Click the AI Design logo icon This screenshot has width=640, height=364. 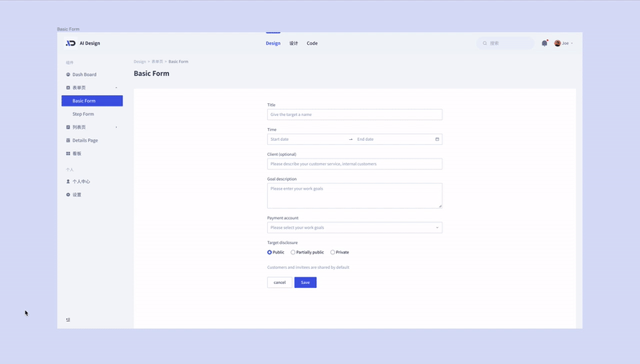point(70,43)
